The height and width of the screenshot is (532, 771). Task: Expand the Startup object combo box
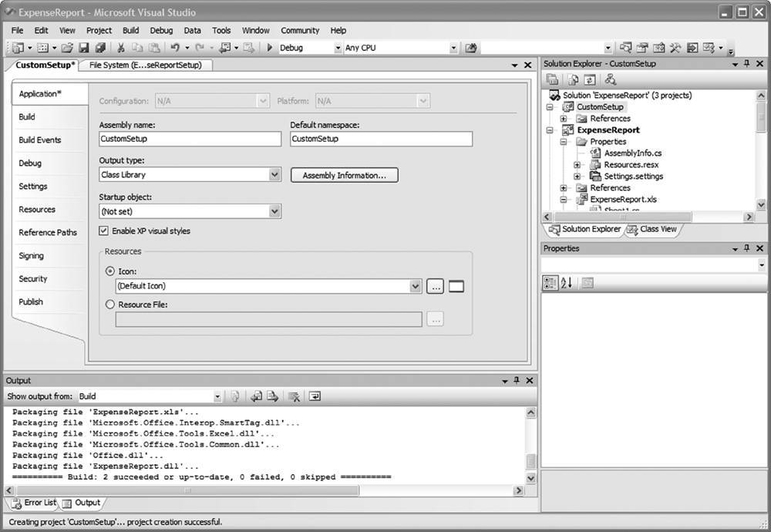coord(274,211)
